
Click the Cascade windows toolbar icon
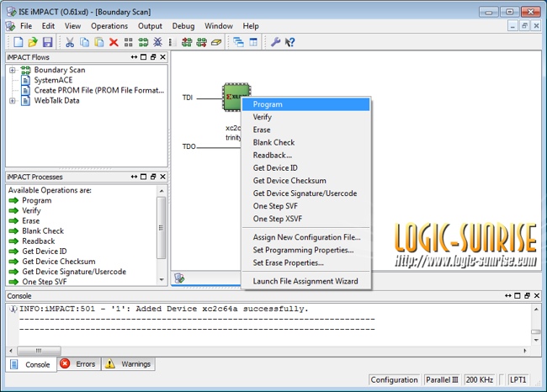click(x=239, y=42)
